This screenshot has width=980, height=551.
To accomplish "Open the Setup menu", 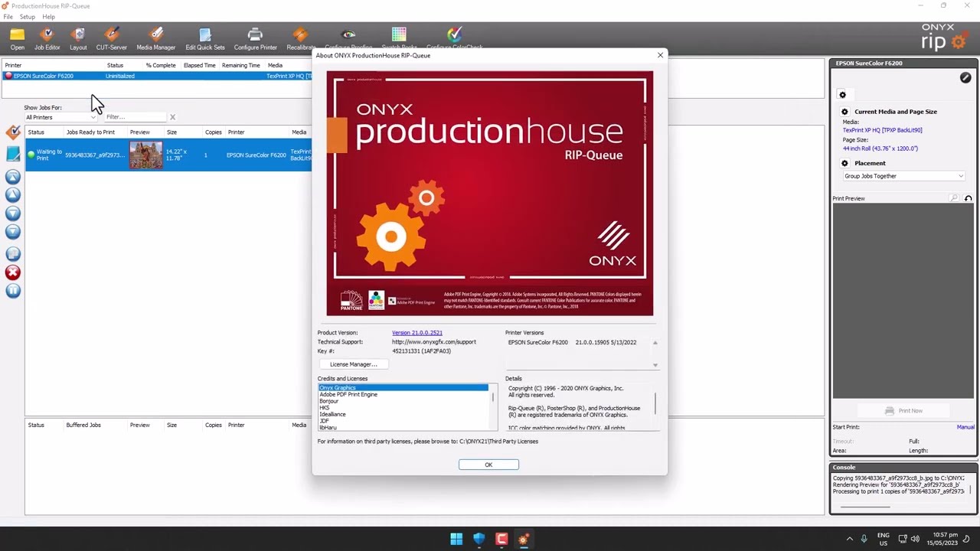I will coord(27,17).
